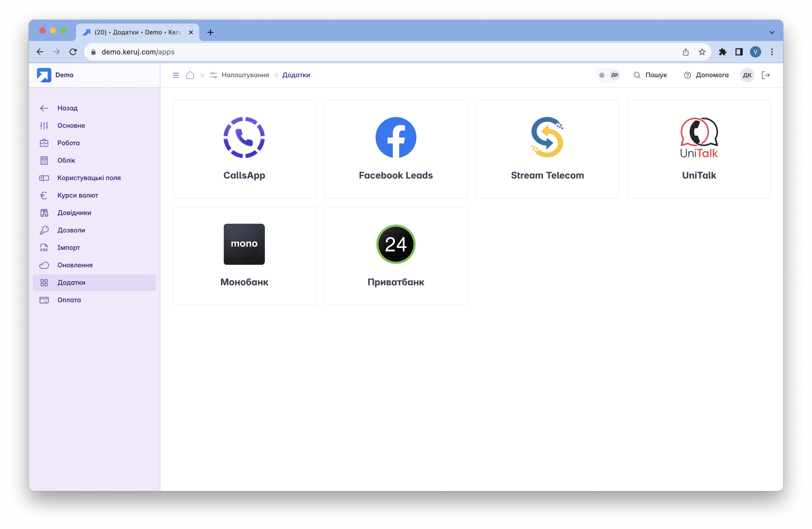The height and width of the screenshot is (529, 812).
Task: Open Робота settings section
Action: 94,143
